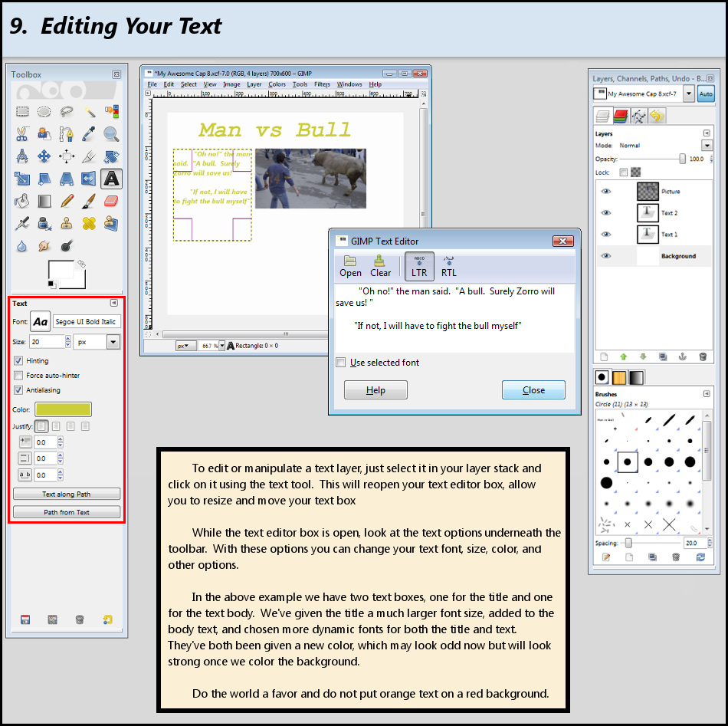Click the delete layer trash icon
The width and height of the screenshot is (728, 726).
pyautogui.click(x=703, y=356)
